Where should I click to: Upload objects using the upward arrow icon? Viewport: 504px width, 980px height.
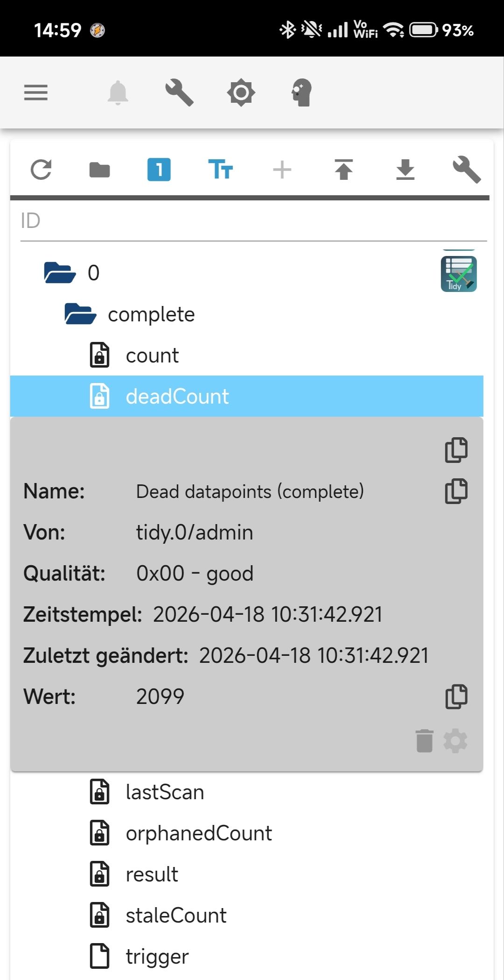tap(344, 170)
